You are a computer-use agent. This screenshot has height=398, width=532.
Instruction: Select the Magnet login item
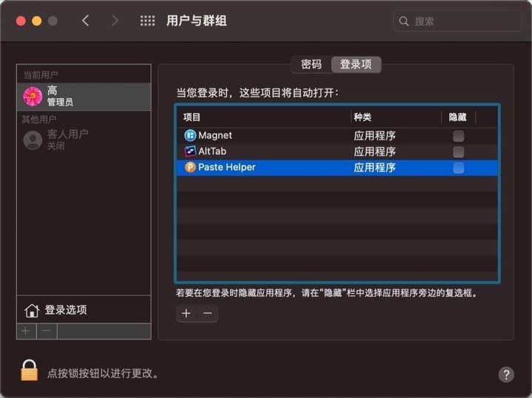(x=337, y=136)
